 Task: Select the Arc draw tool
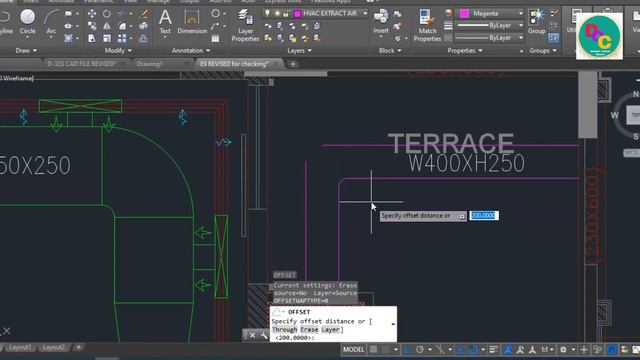click(51, 21)
